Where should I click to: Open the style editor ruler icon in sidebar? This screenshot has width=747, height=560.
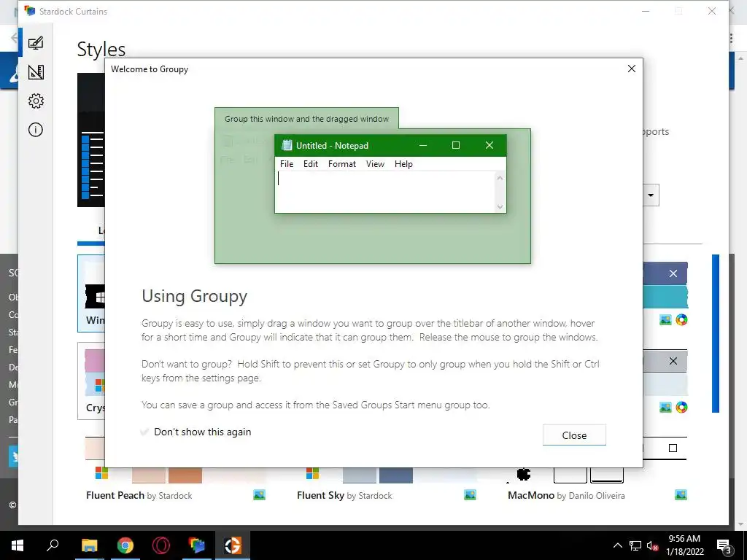[36, 72]
